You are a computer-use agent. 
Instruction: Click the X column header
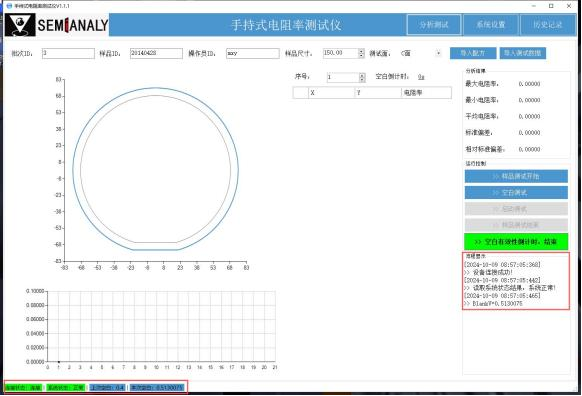[331, 93]
